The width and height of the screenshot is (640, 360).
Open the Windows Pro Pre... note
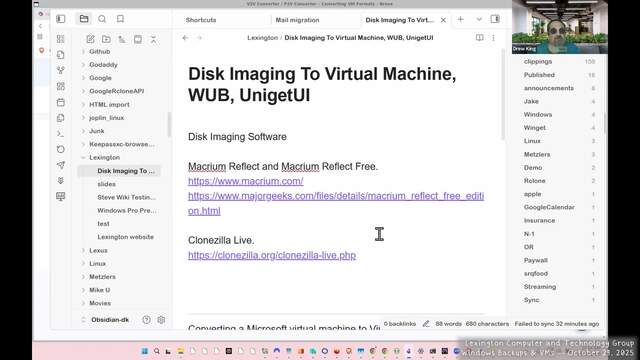(x=127, y=211)
